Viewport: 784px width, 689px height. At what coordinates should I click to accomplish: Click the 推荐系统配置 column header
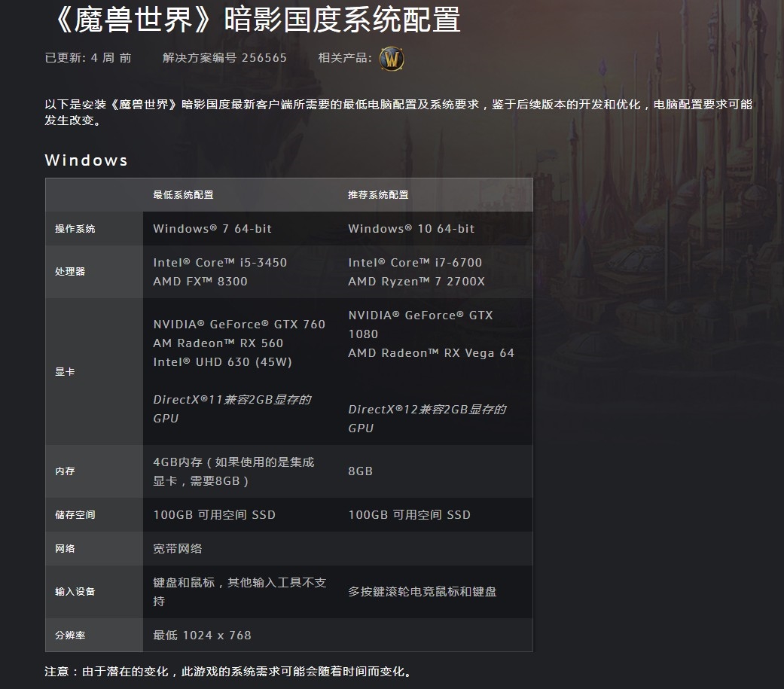click(x=378, y=195)
